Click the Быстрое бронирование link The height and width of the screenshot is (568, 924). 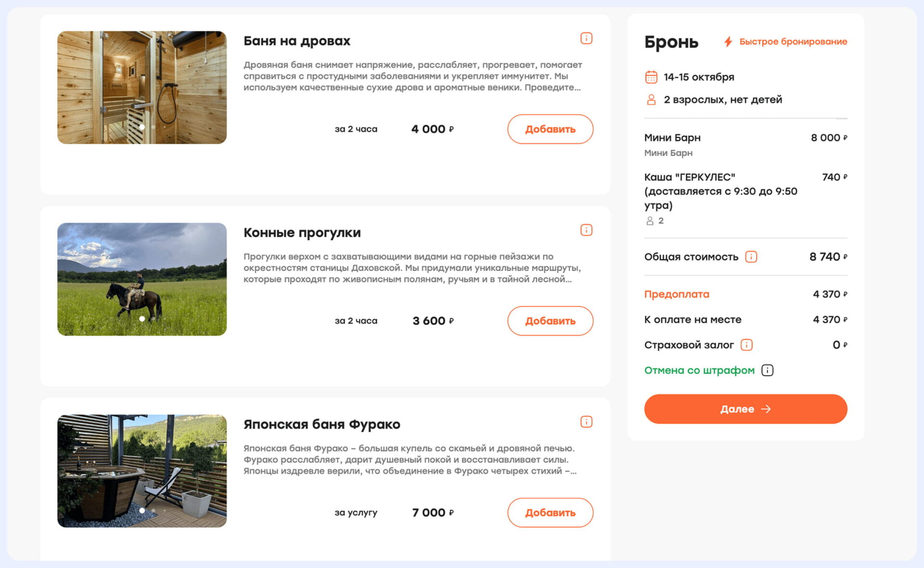coord(793,42)
